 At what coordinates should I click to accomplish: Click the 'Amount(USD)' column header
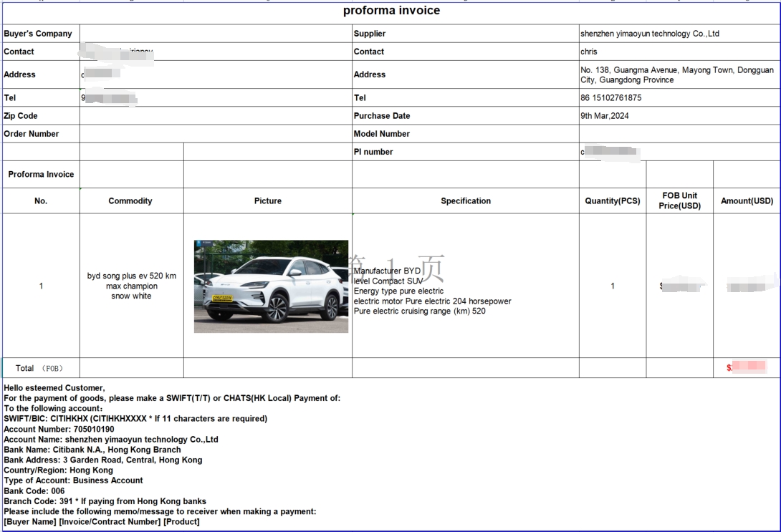click(x=747, y=201)
